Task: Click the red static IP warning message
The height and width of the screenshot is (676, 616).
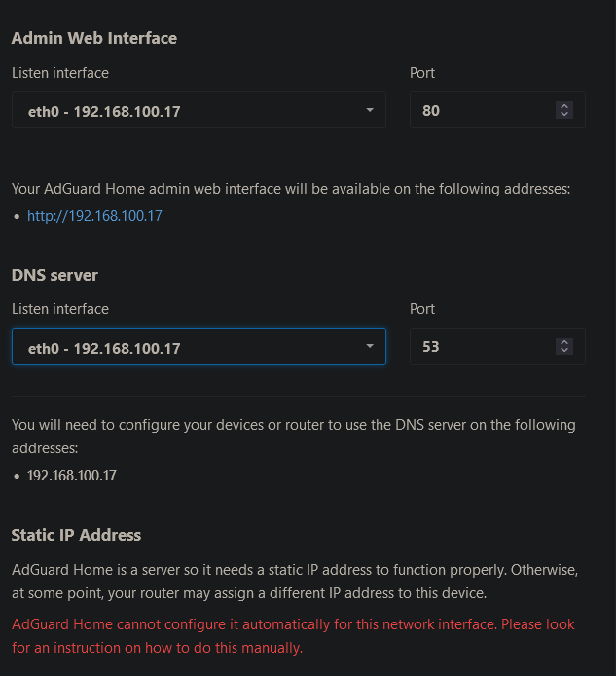Action: pyautogui.click(x=293, y=636)
